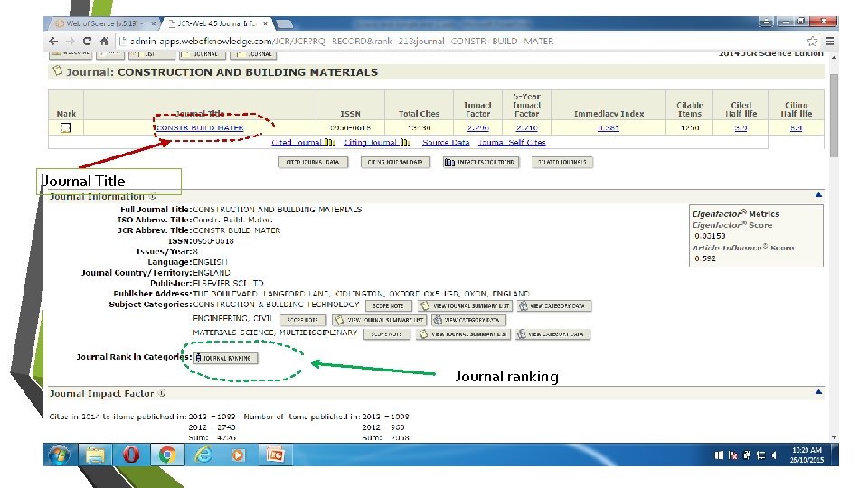868x488 pixels.
Task: Click the volume icon in system tray
Action: (775, 455)
